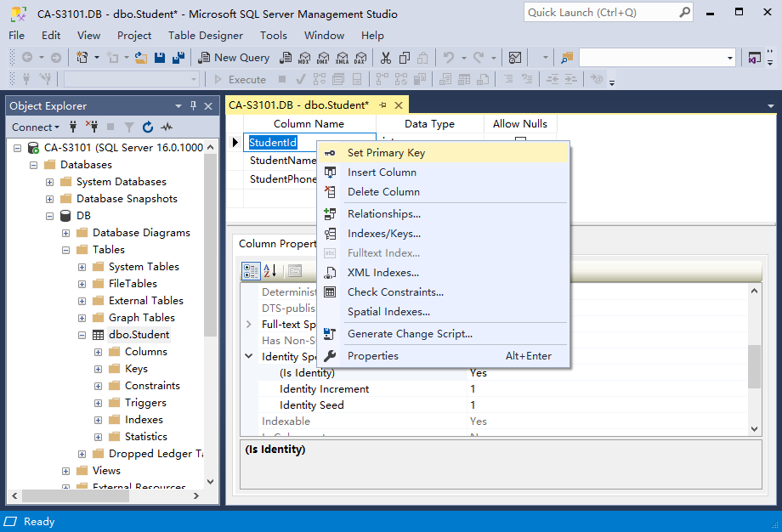Click the Save All toolbar icon

tap(178, 58)
